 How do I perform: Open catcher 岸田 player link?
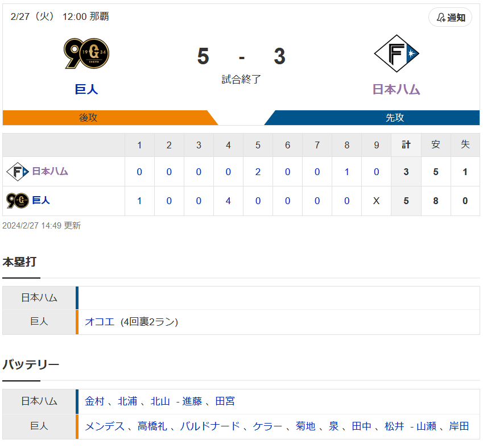(x=459, y=426)
